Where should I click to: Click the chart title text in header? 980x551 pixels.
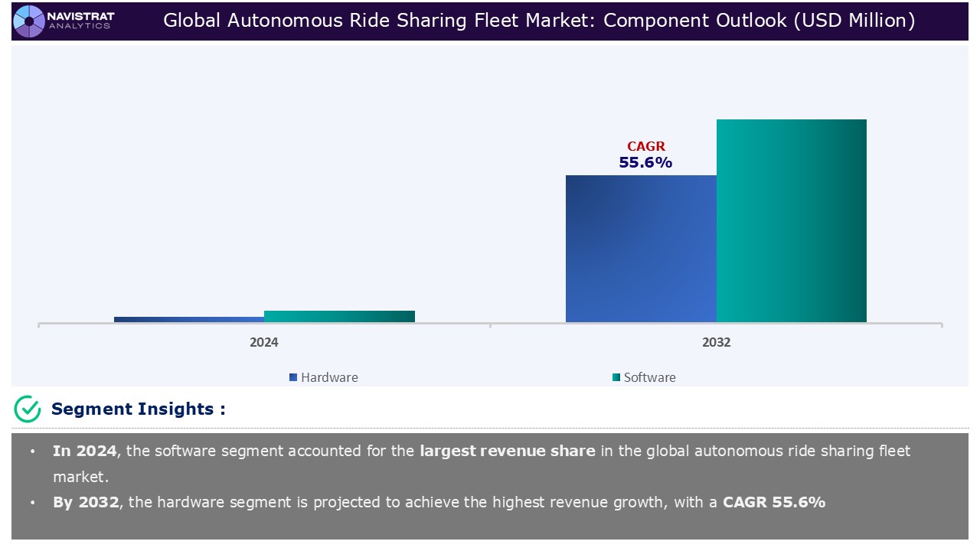[539, 21]
